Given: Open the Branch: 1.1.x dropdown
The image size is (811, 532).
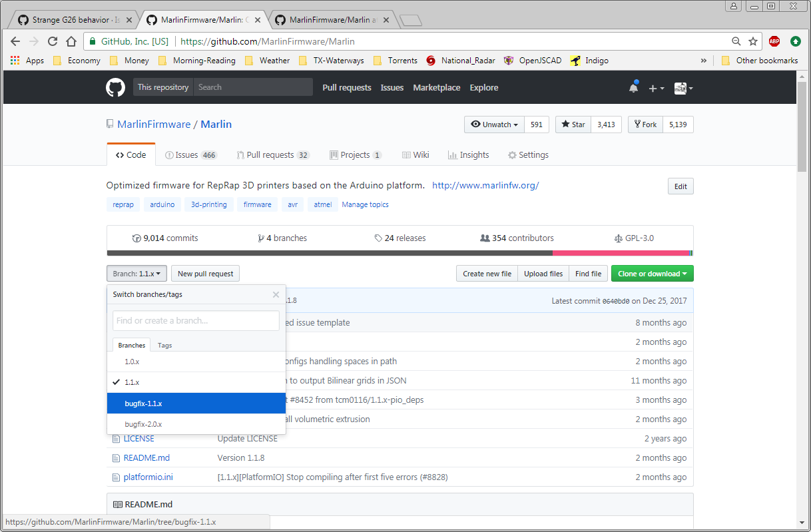Looking at the screenshot, I should coord(136,274).
